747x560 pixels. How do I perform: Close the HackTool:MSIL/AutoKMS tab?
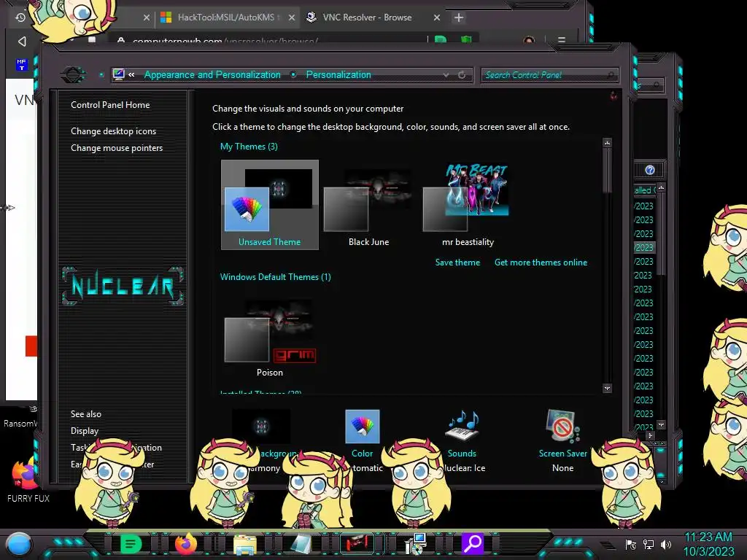(292, 17)
